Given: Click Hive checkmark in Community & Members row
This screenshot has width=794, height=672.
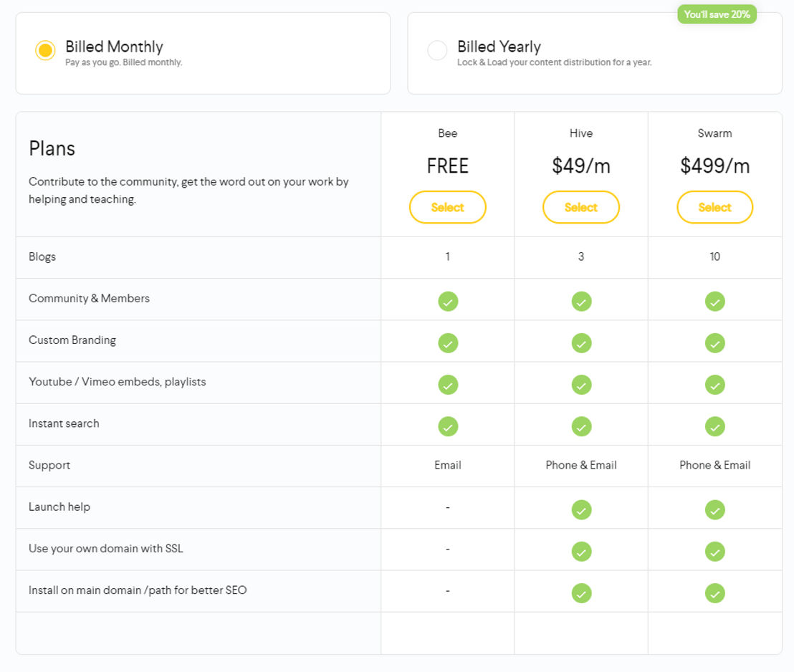Looking at the screenshot, I should point(581,302).
